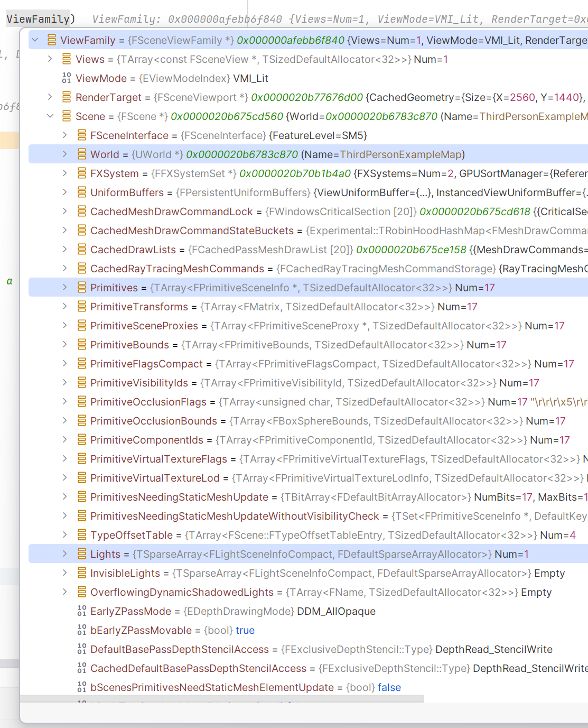This screenshot has height=728, width=588.
Task: Click the Primitives field icon
Action: pos(82,288)
